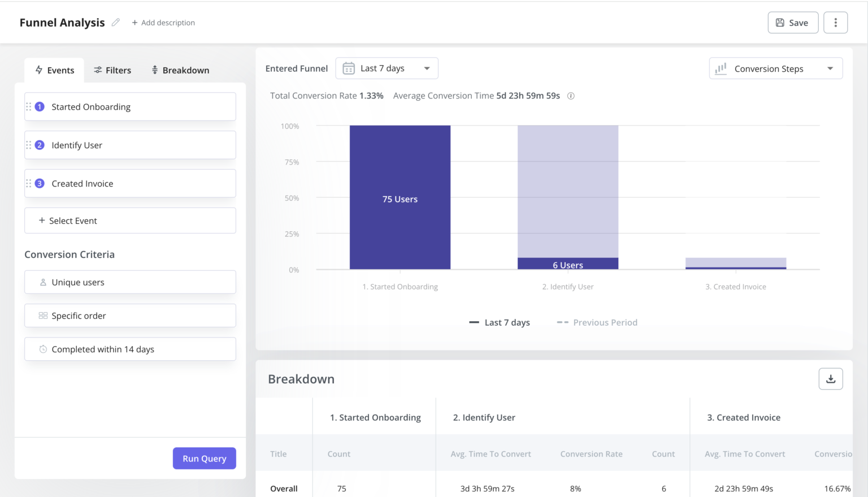
Task: Click the user icon on Unique users criteria
Action: point(43,282)
